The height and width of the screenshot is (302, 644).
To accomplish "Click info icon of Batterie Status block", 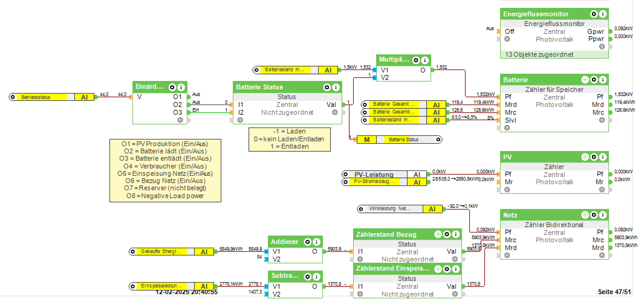I will coord(336,87).
